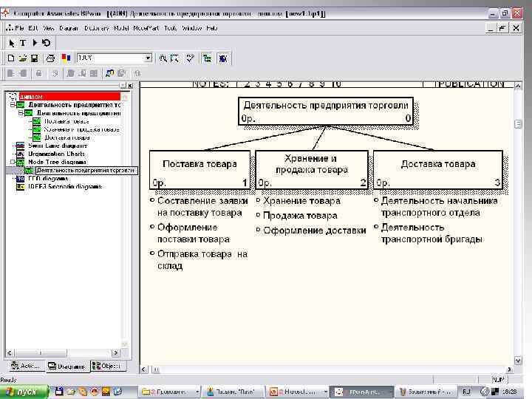Toggle the Model Explorer icon in toolbar
This screenshot has width=532, height=399.
pyautogui.click(x=206, y=58)
